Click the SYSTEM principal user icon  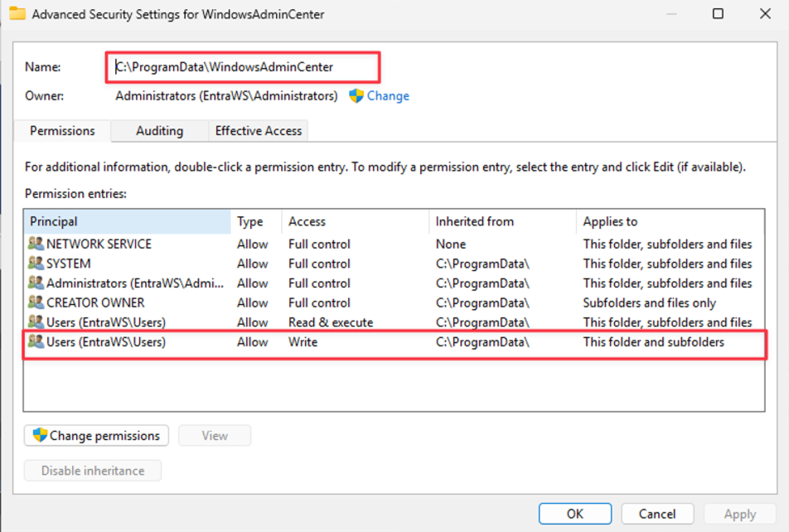[36, 264]
